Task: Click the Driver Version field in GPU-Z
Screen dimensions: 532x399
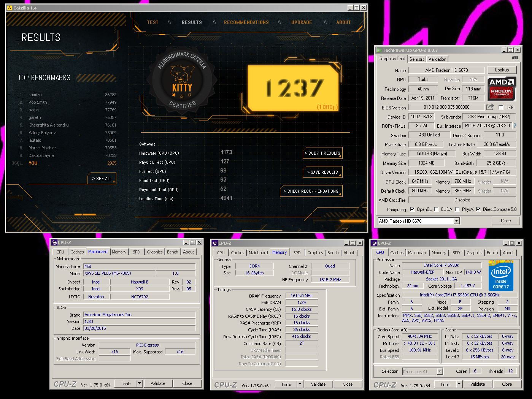Action: (x=462, y=172)
